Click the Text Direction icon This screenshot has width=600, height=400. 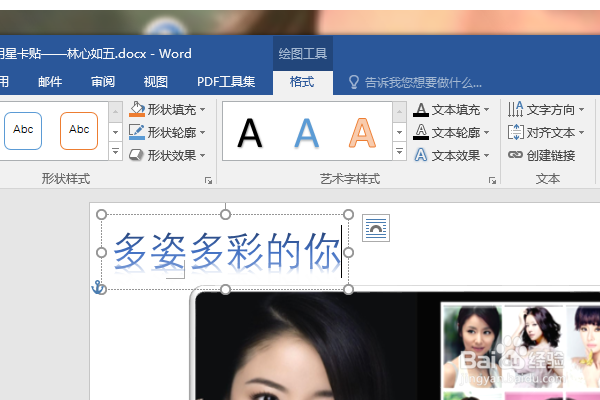coord(515,109)
